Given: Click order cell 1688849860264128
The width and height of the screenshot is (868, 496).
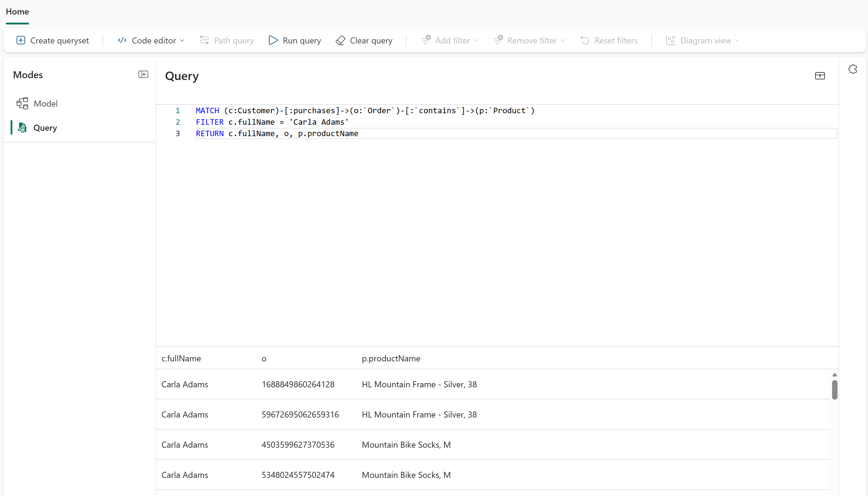Looking at the screenshot, I should [x=298, y=384].
